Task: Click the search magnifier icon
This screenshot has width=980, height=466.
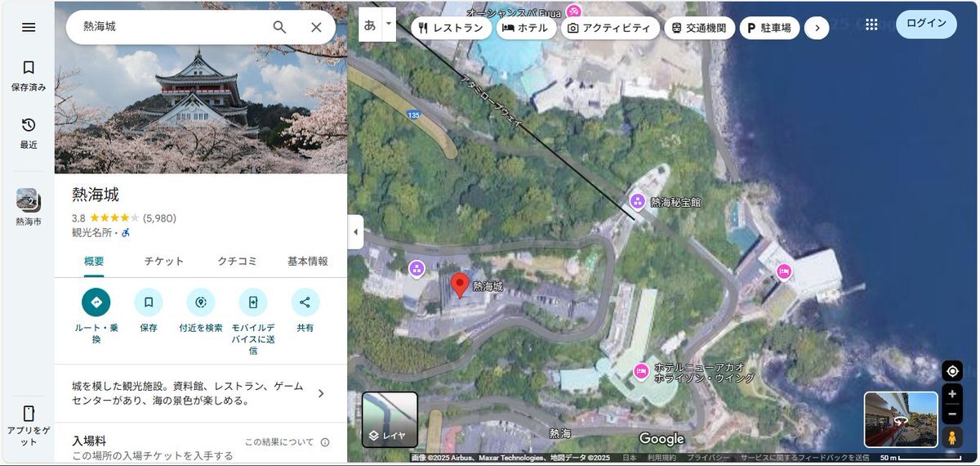Action: tap(279, 27)
